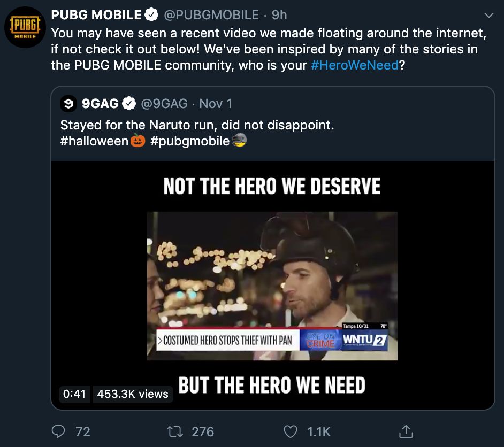504x447 pixels.
Task: Play the Hero We Need video
Action: (272, 286)
